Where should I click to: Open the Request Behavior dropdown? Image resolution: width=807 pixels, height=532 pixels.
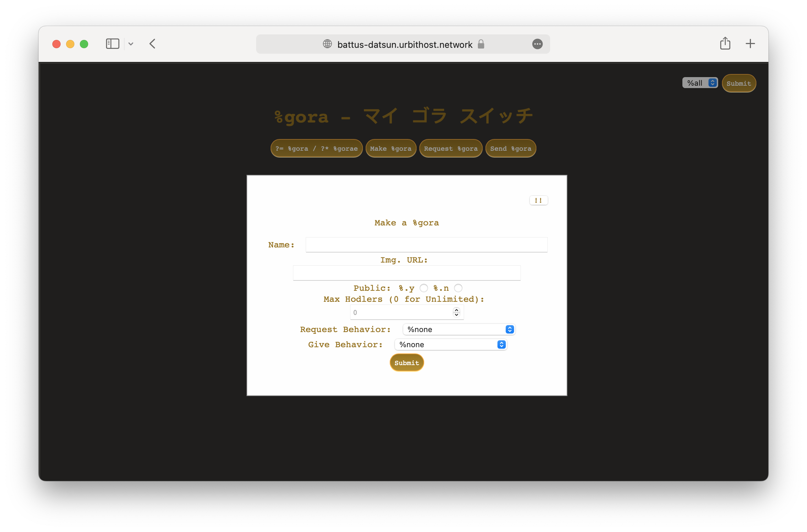(x=459, y=329)
